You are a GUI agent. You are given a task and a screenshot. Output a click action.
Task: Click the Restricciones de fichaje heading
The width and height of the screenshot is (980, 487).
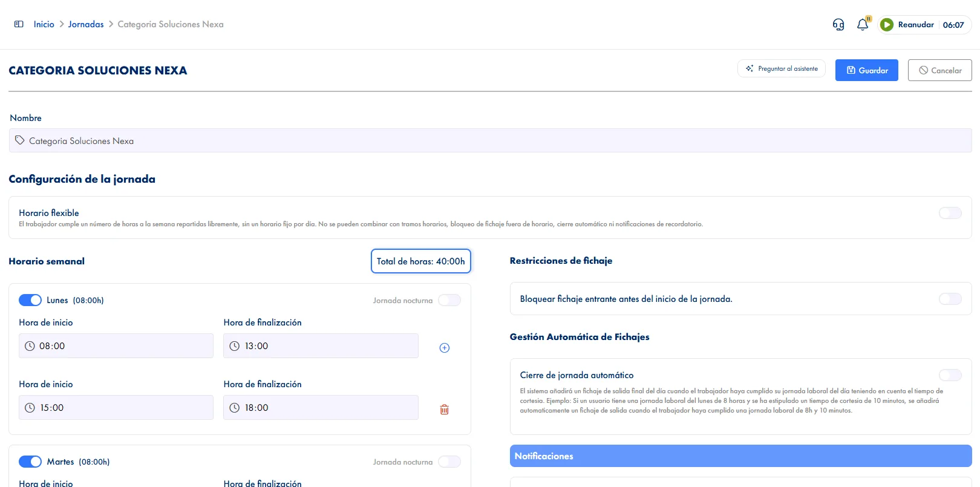pos(561,261)
